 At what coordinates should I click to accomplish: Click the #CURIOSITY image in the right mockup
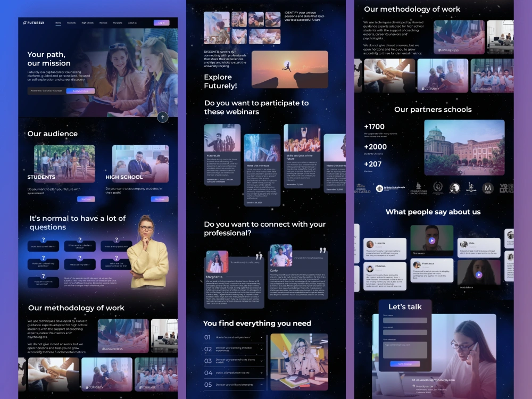(443, 76)
